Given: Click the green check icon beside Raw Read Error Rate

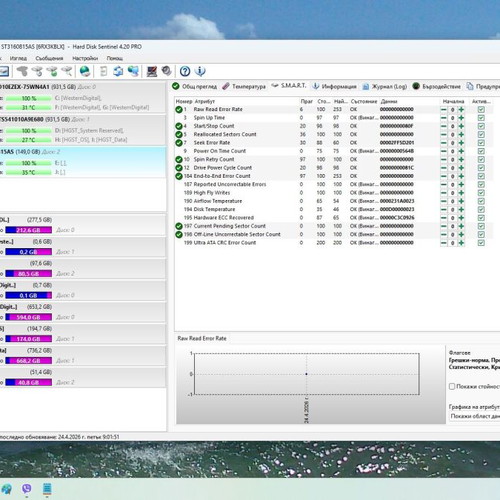Looking at the screenshot, I should [179, 109].
